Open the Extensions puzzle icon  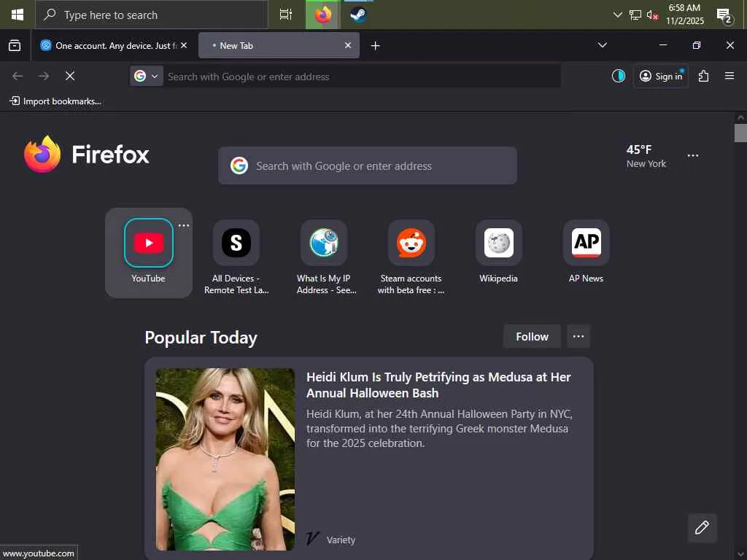[x=704, y=76]
